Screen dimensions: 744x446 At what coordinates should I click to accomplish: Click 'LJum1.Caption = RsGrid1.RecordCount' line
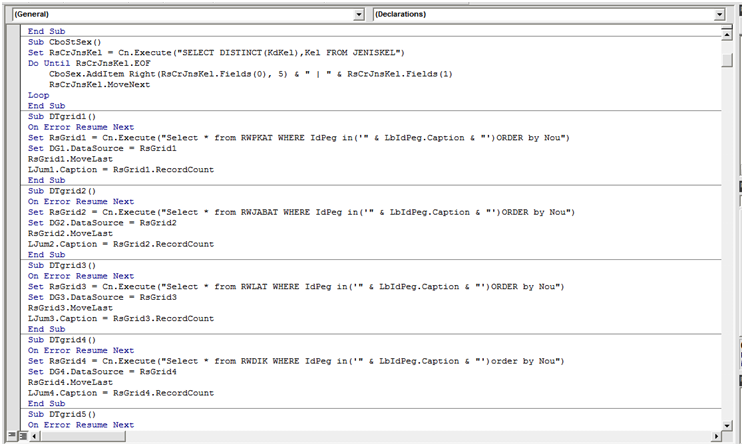[121, 169]
